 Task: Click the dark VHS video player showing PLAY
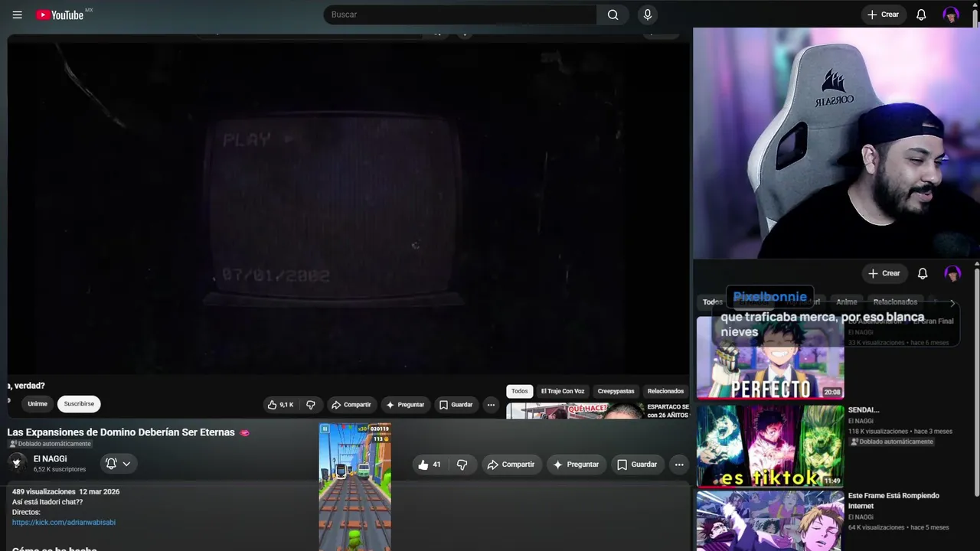pos(348,207)
